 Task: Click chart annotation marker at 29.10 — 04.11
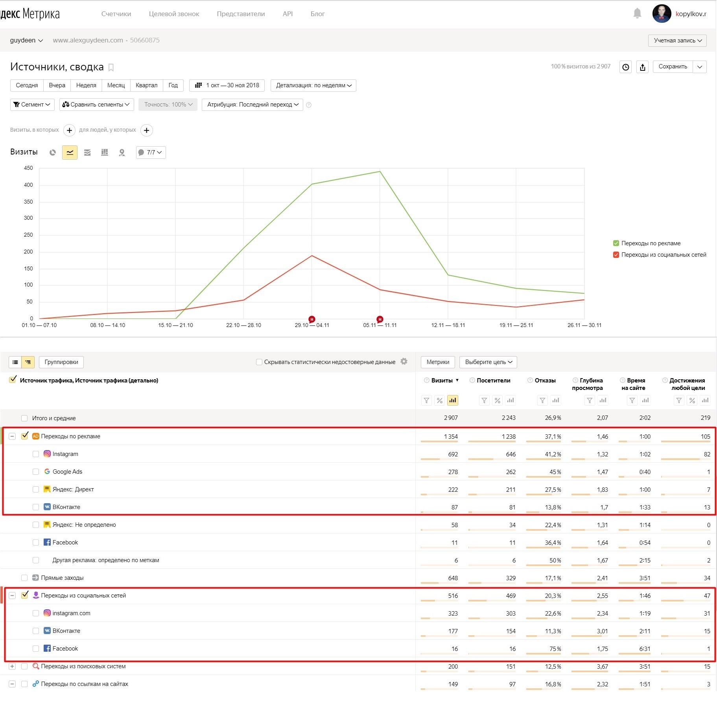click(x=312, y=319)
